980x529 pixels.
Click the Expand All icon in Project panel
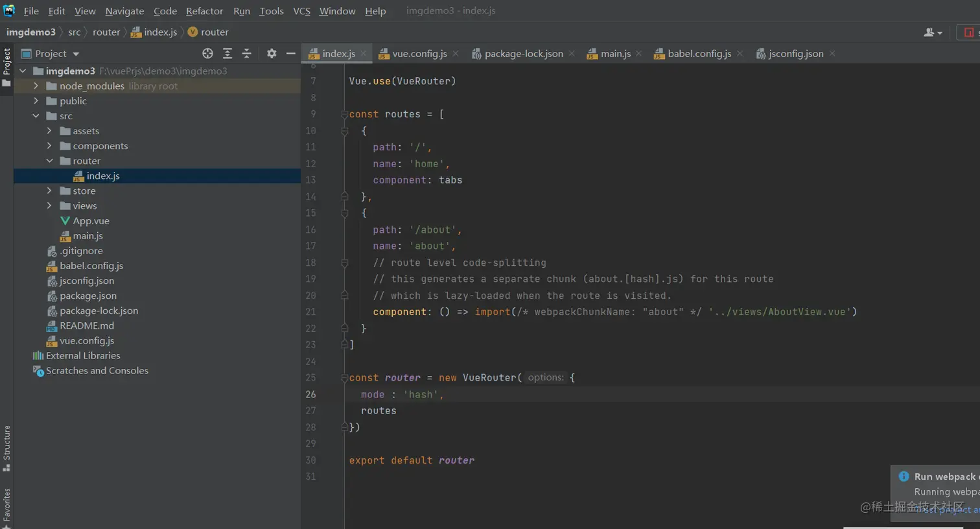(227, 54)
